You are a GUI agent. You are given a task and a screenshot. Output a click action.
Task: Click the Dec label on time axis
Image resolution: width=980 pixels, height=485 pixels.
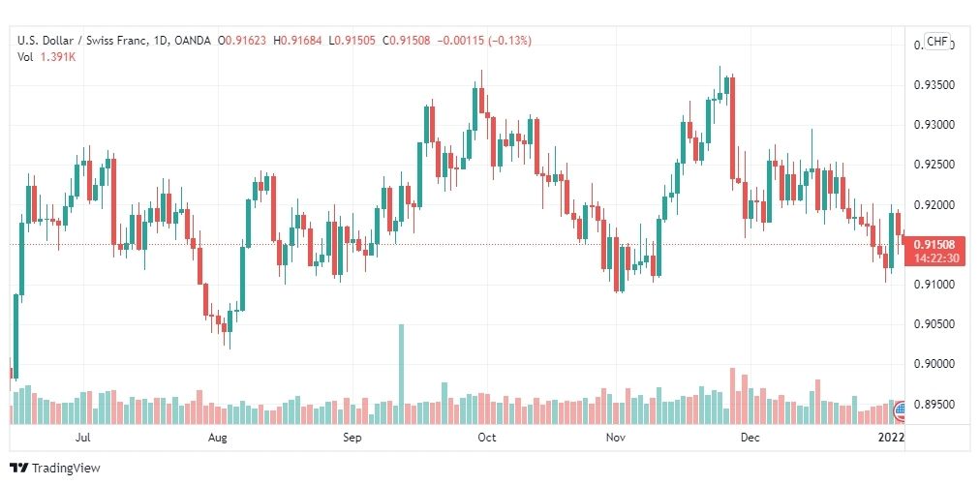click(x=749, y=438)
